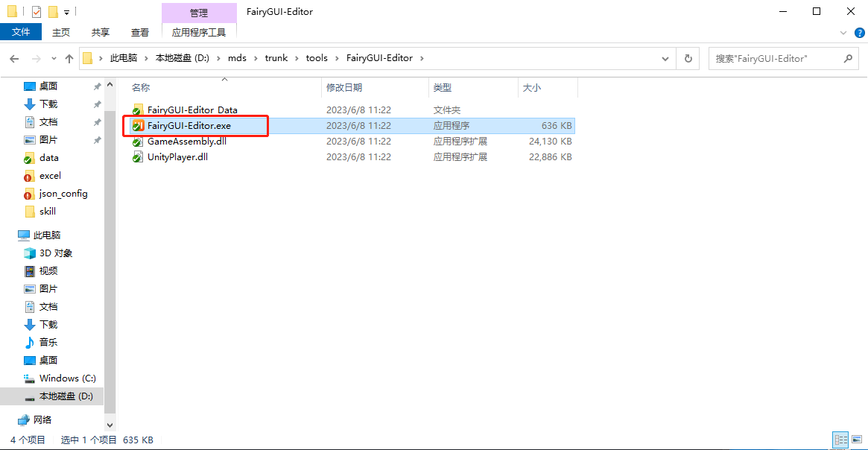Open the Help question mark icon
Image resolution: width=868 pixels, height=450 pixels.
point(859,33)
